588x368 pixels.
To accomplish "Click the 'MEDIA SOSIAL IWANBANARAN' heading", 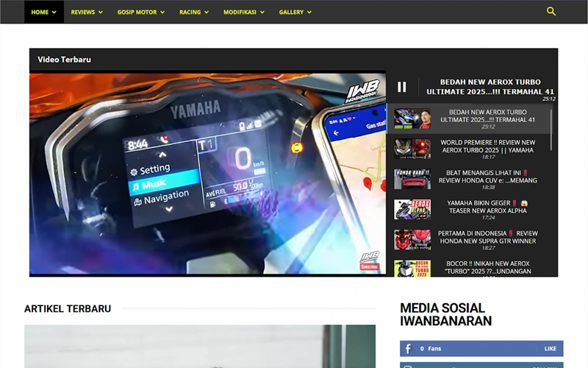I will point(445,314).
